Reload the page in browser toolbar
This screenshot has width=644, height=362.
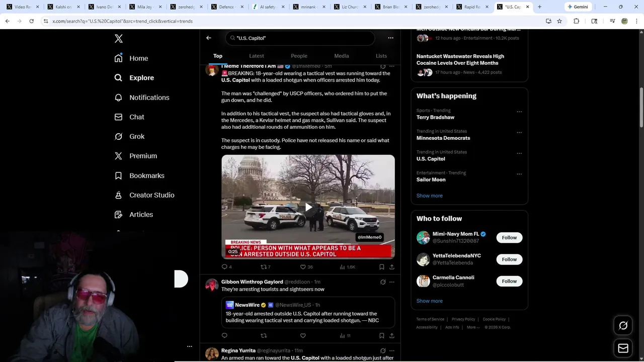click(31, 21)
